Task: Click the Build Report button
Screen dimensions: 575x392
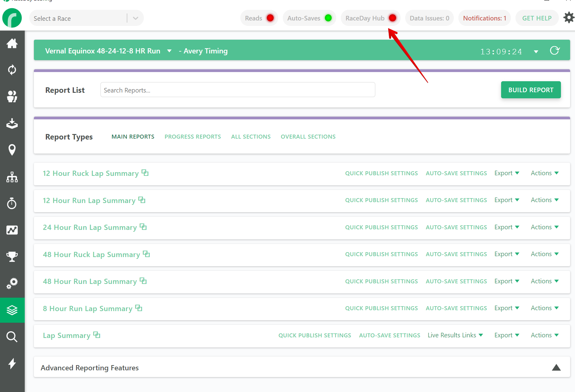Action: pyautogui.click(x=531, y=90)
